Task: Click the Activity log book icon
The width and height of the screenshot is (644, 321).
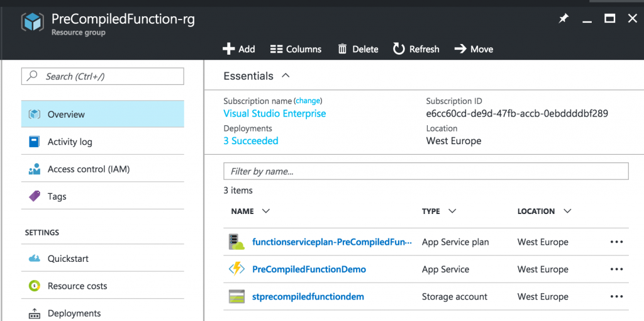Action: pyautogui.click(x=34, y=142)
